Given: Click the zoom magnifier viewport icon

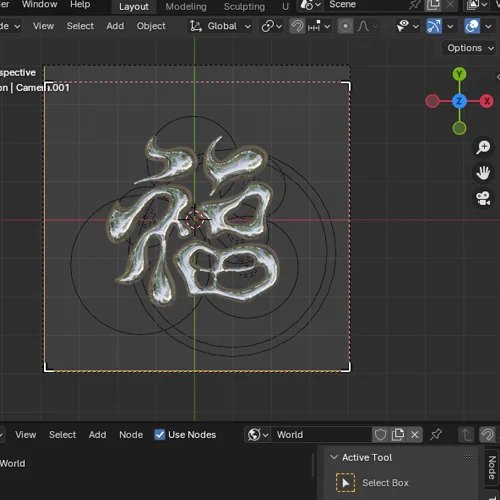Looking at the screenshot, I should [x=483, y=147].
